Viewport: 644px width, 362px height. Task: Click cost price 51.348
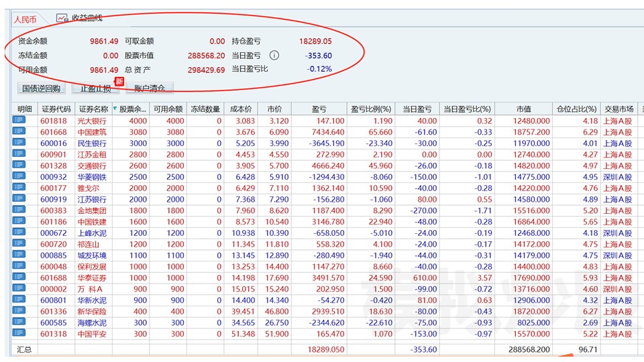click(x=243, y=334)
